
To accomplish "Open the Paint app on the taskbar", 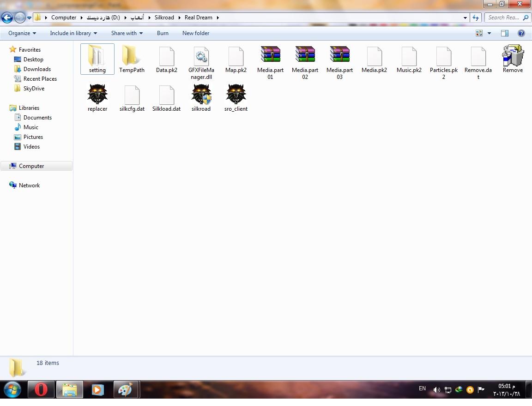I will click(x=126, y=390).
